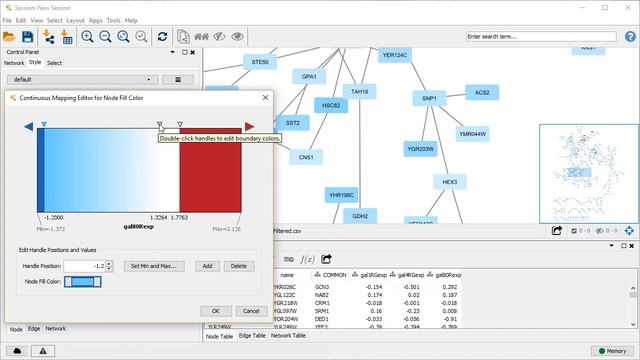
Task: Decrease Handle Position with down stepper
Action: click(109, 269)
